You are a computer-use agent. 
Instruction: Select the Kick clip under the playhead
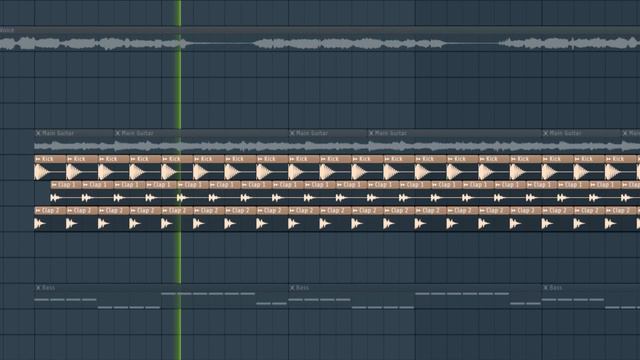pyautogui.click(x=177, y=168)
